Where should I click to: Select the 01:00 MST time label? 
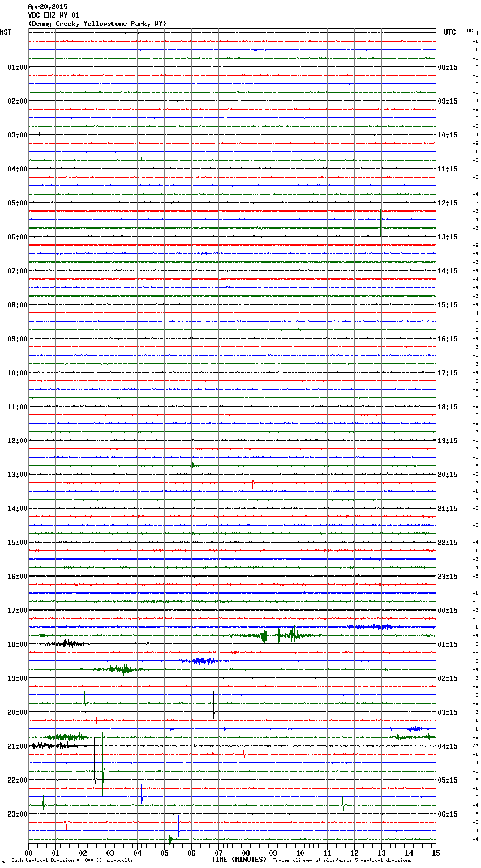pos(18,67)
